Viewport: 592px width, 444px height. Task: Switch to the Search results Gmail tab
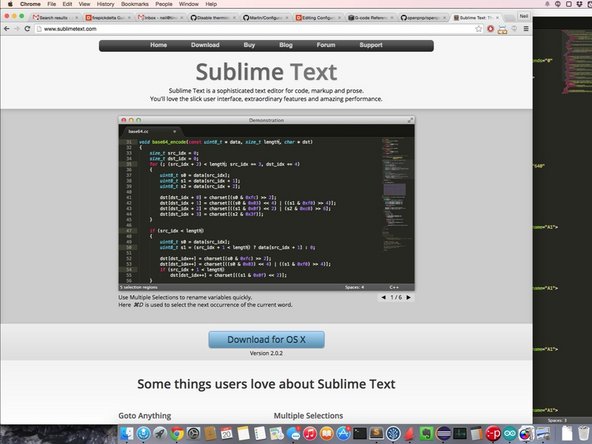point(55,17)
